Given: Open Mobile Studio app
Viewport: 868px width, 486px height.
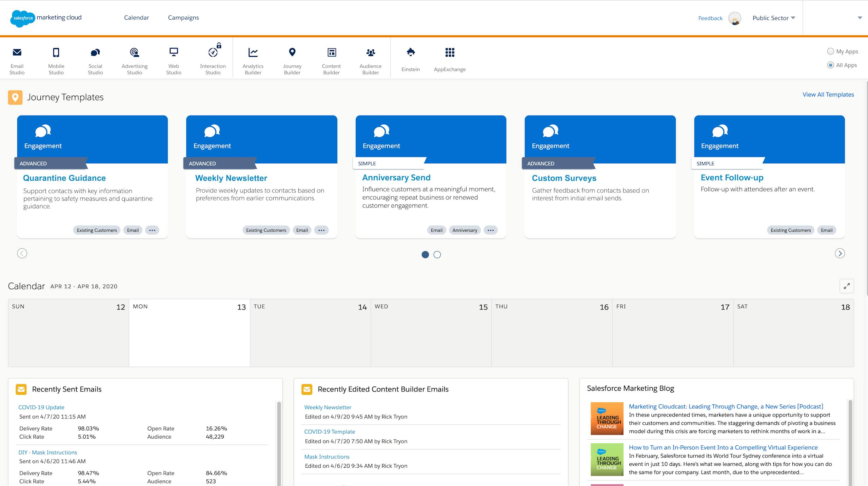Looking at the screenshot, I should 56,60.
